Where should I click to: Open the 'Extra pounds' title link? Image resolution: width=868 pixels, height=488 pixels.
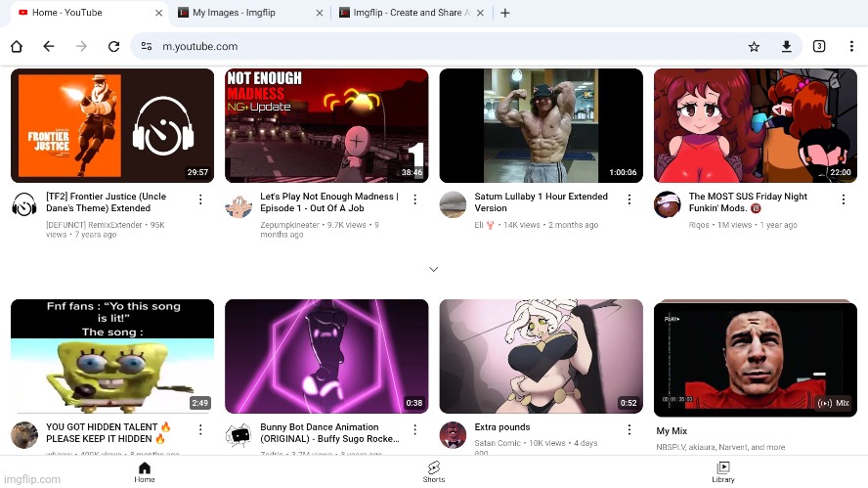pos(502,427)
